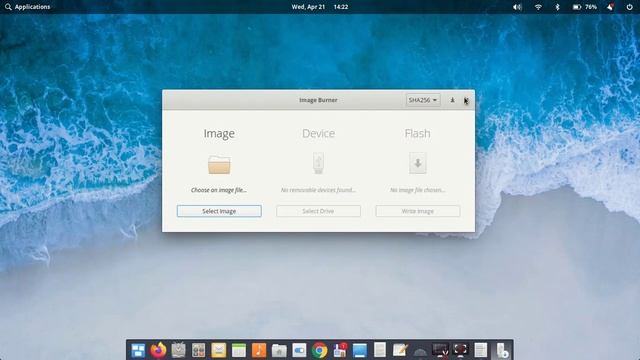Click the Image heading

pyautogui.click(x=219, y=133)
